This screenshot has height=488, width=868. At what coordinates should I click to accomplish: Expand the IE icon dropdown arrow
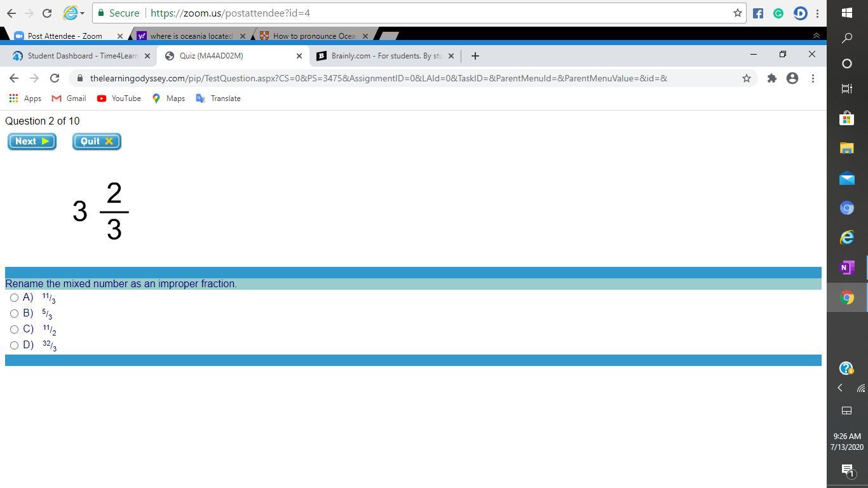[82, 13]
